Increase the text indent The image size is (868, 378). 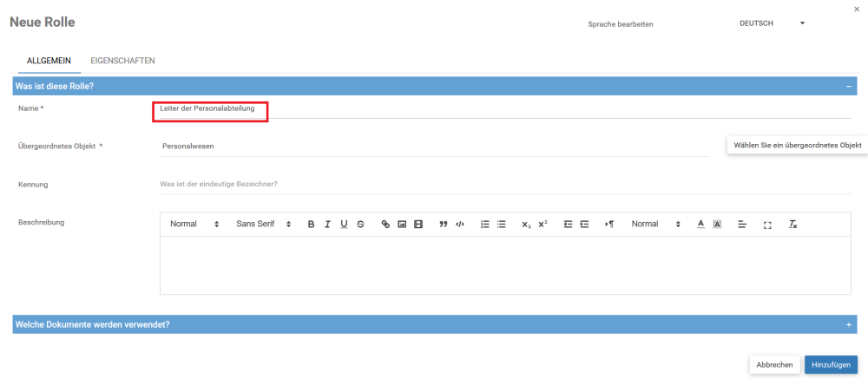point(584,225)
